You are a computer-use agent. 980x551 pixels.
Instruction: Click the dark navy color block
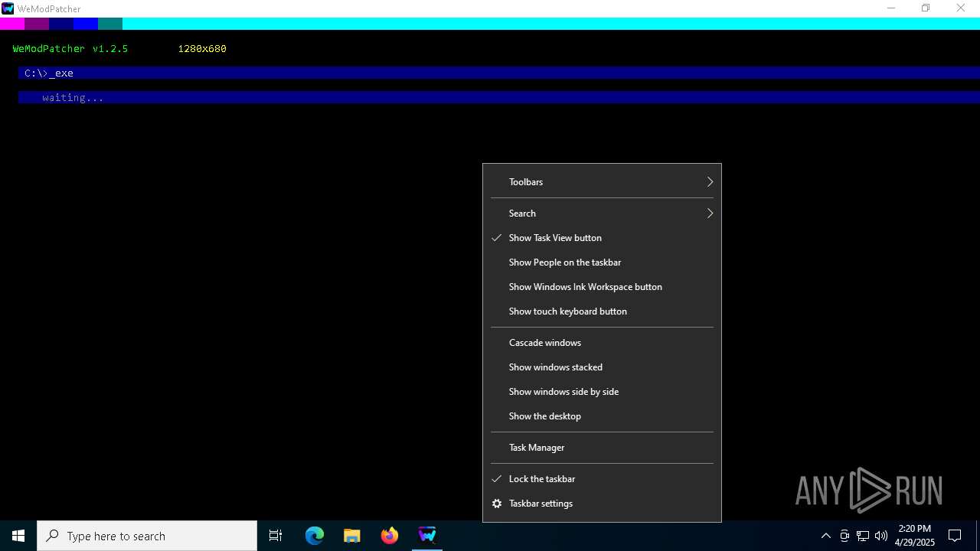(61, 24)
